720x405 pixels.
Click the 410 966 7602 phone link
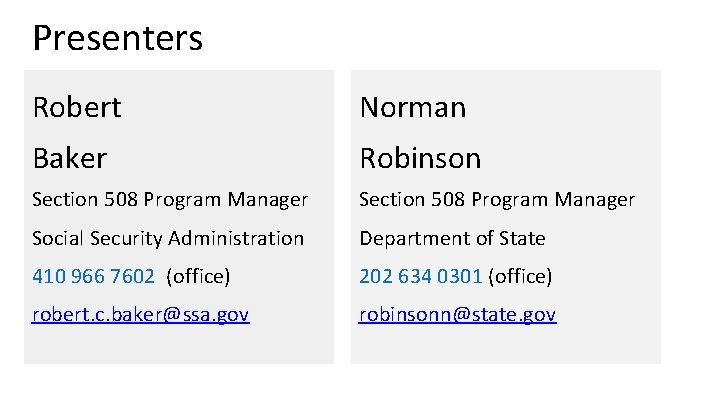coord(93,275)
